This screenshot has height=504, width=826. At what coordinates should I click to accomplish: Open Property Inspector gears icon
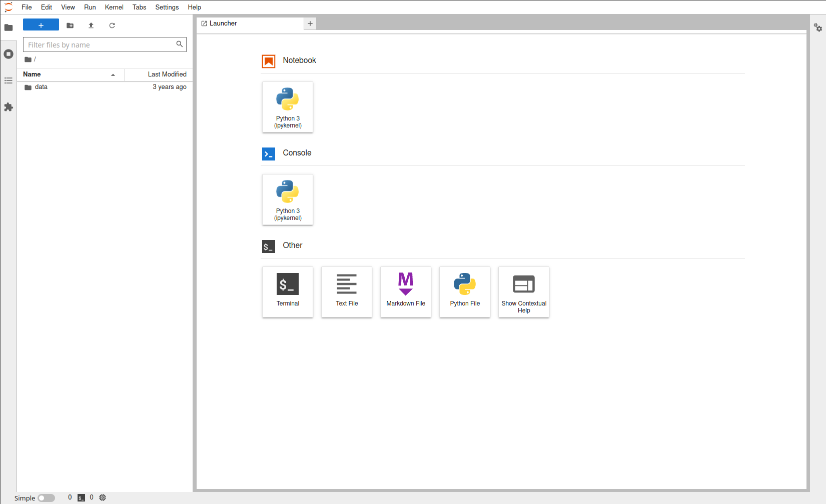[817, 27]
